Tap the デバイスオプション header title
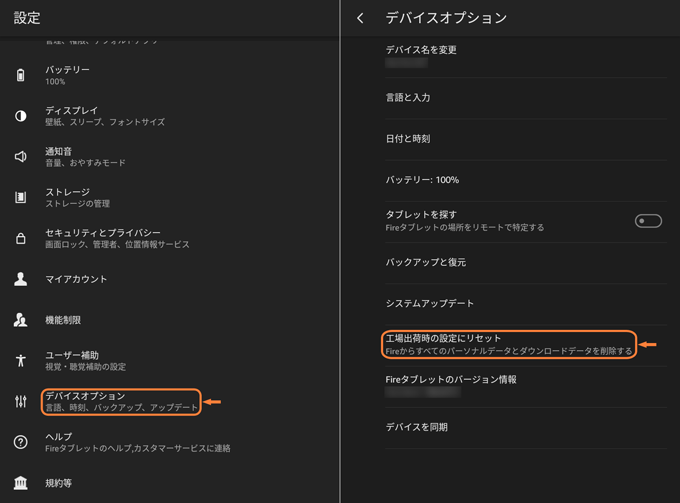Viewport: 680px width, 503px height. 446,18
